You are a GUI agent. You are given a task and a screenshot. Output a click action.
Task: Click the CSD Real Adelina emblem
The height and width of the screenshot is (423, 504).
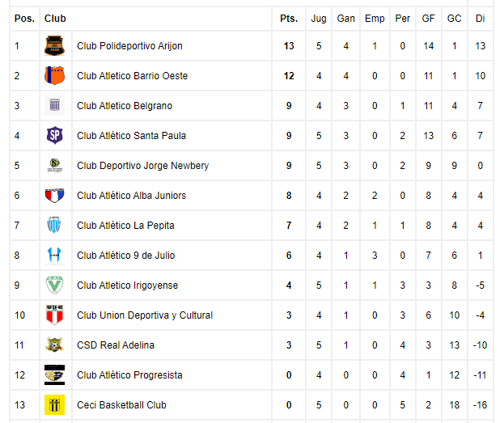[x=54, y=345]
